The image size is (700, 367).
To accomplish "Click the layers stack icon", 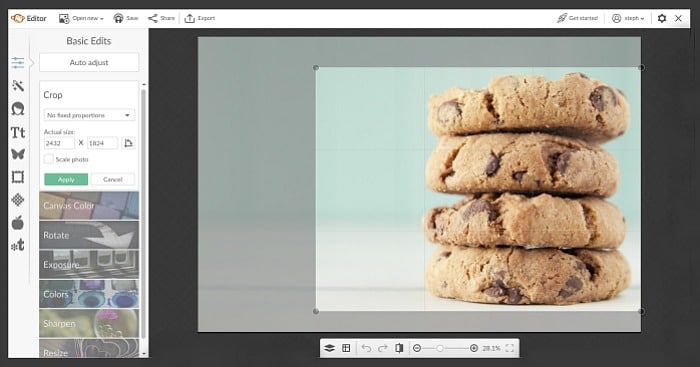I will (329, 348).
